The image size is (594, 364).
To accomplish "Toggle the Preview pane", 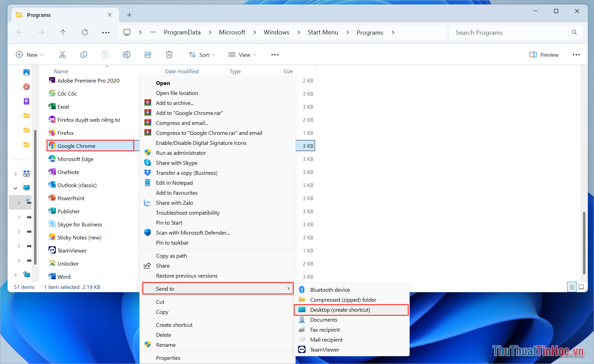I will point(544,54).
